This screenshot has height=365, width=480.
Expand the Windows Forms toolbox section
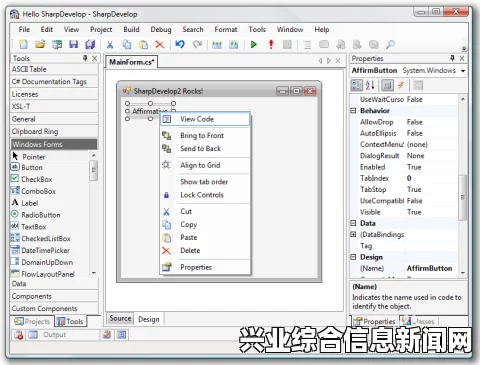click(x=54, y=144)
